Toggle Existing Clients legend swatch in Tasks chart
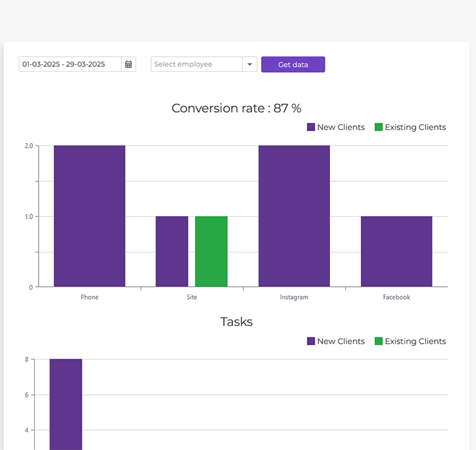476x450 pixels. [x=379, y=341]
